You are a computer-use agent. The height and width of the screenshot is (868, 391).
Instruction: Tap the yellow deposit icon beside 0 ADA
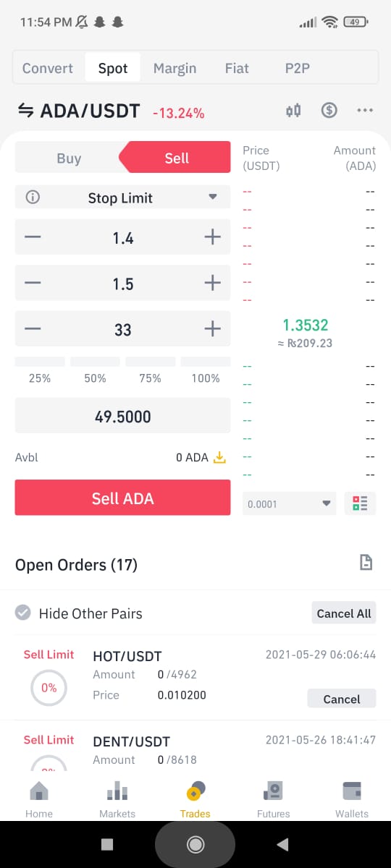point(219,458)
